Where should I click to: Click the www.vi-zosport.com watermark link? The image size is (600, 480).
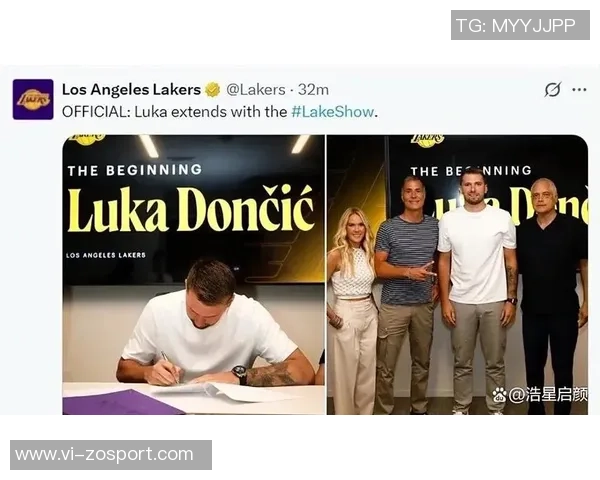111,455
